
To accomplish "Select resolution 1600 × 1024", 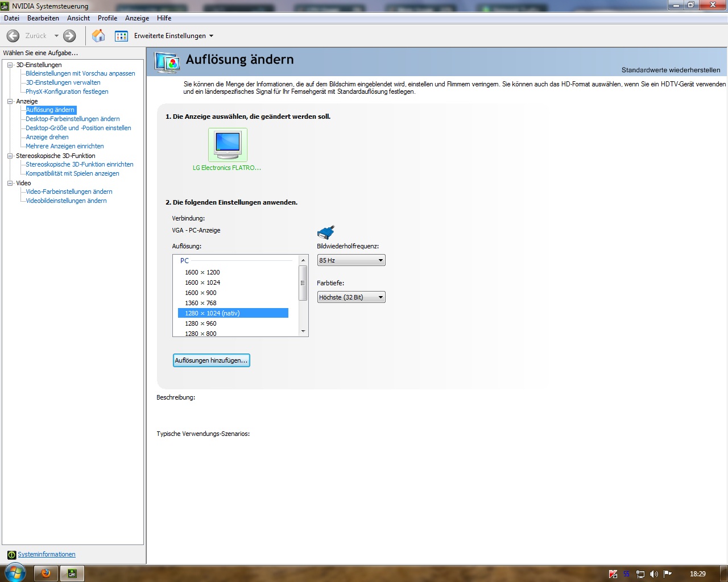I will click(x=233, y=282).
